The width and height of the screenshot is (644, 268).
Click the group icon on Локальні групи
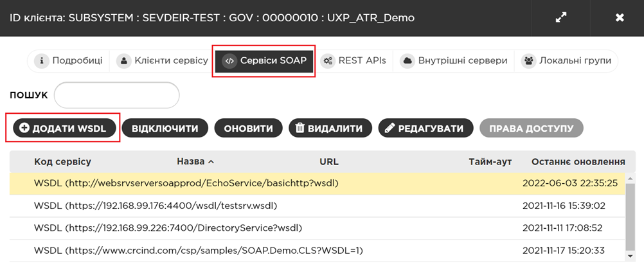coord(529,61)
